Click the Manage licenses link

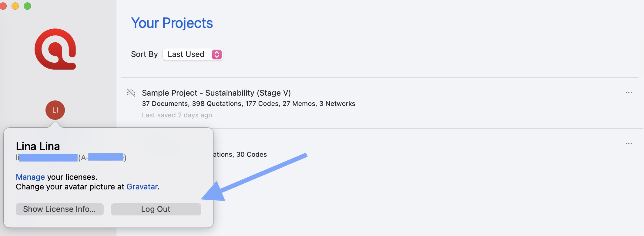[x=30, y=177]
